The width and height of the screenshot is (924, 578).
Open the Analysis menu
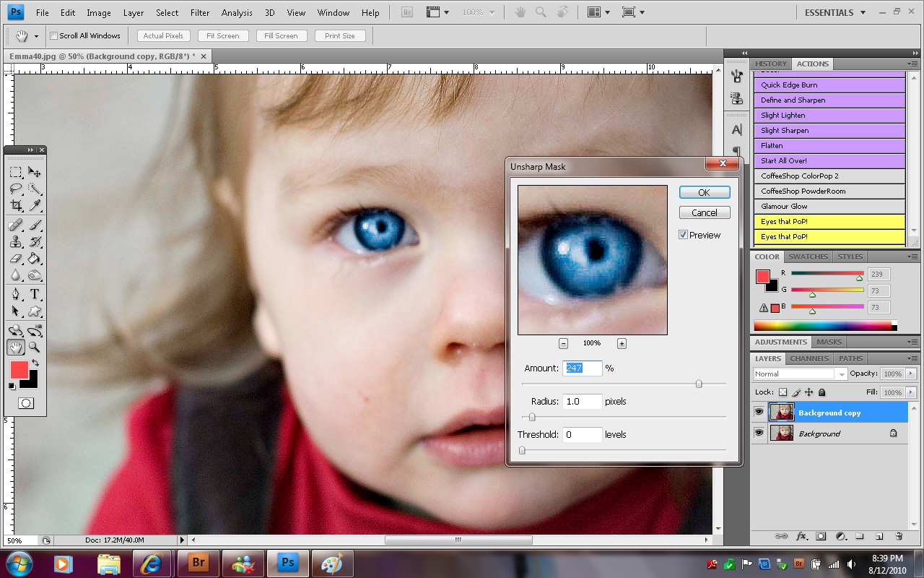[237, 12]
